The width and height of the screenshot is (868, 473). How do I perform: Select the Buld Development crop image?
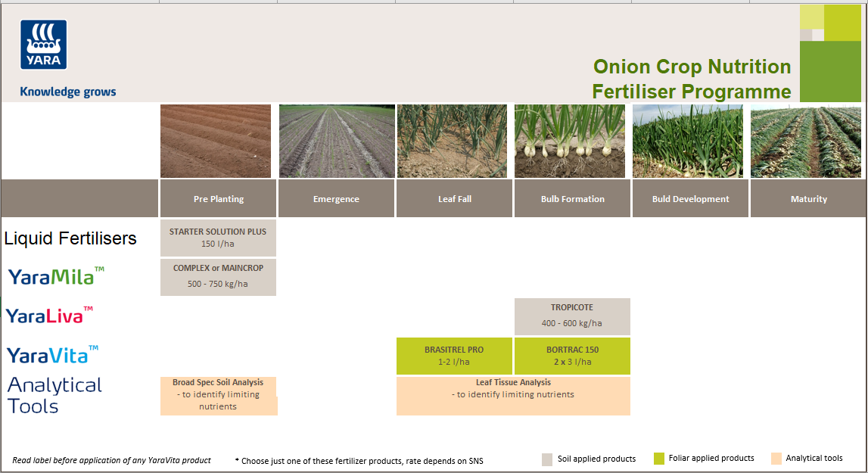coord(687,141)
